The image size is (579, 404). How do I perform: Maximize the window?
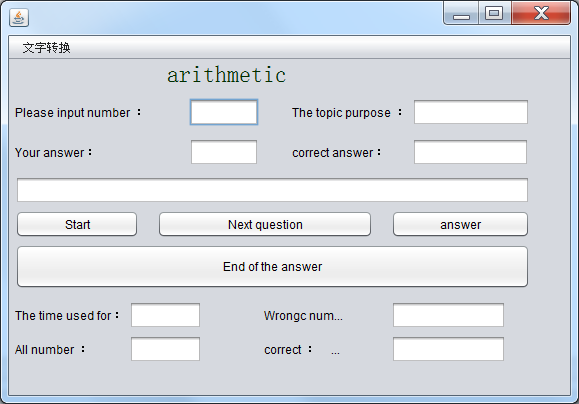(x=494, y=13)
